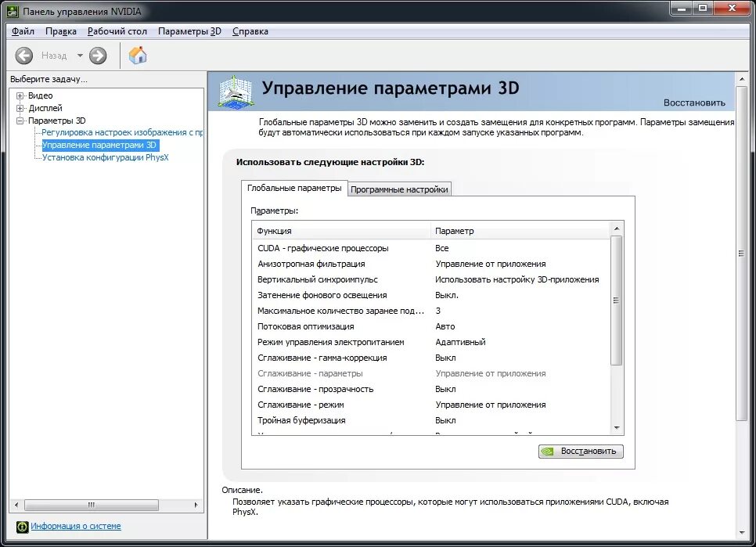Click main page scroll up arrow
This screenshot has height=547, width=756.
click(x=742, y=78)
